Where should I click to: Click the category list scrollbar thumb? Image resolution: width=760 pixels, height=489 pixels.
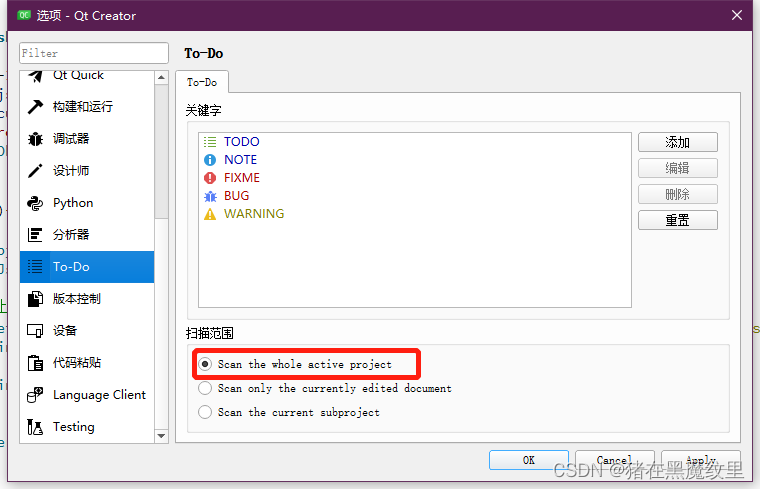[161, 151]
